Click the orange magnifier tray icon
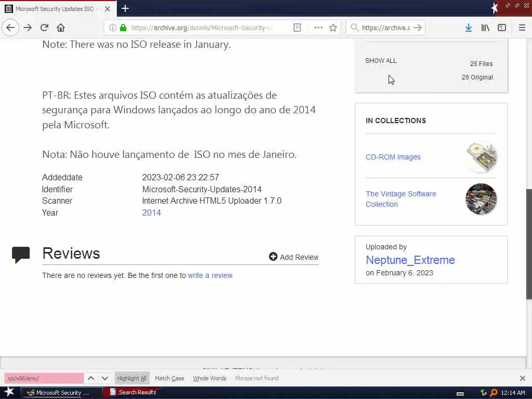Image resolution: width=532 pixels, height=399 pixels. 494,393
